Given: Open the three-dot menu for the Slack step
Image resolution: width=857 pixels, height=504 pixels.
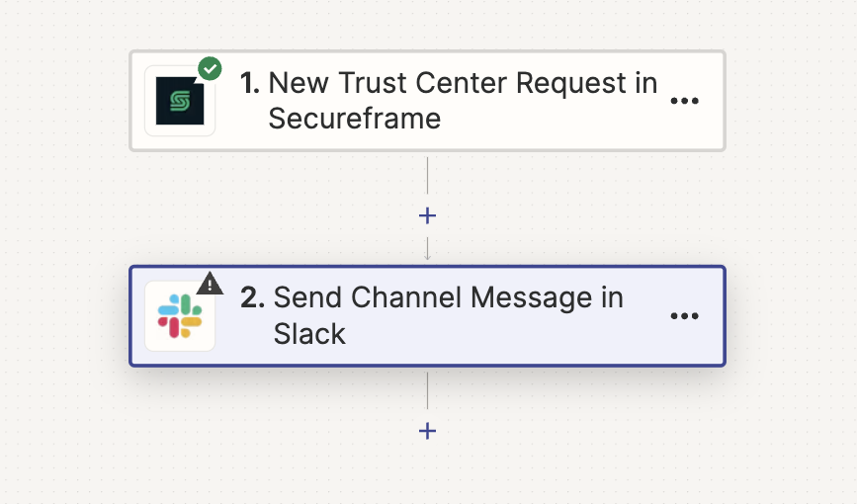Looking at the screenshot, I should [x=684, y=316].
